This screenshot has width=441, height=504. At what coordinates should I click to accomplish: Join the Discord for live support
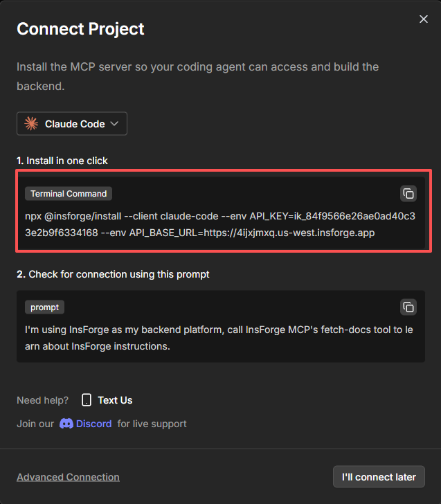[93, 424]
